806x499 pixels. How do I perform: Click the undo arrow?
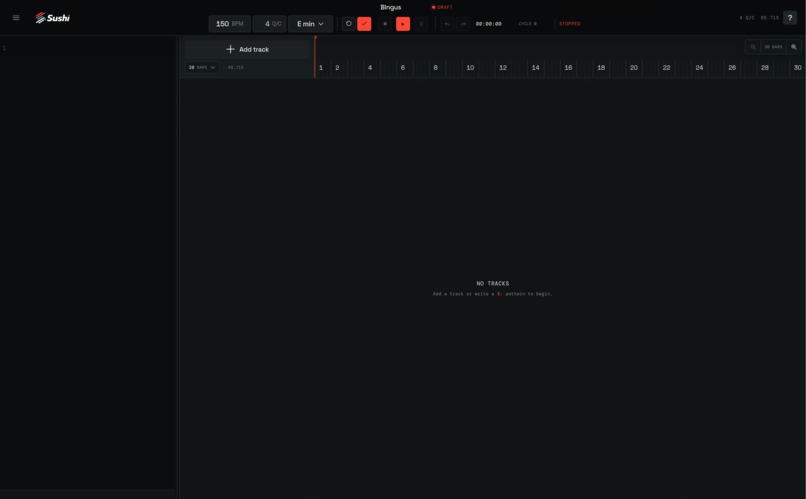447,24
